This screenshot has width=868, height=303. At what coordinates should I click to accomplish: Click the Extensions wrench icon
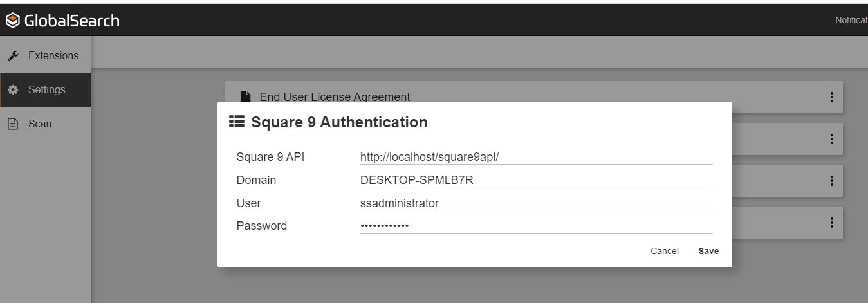click(13, 56)
